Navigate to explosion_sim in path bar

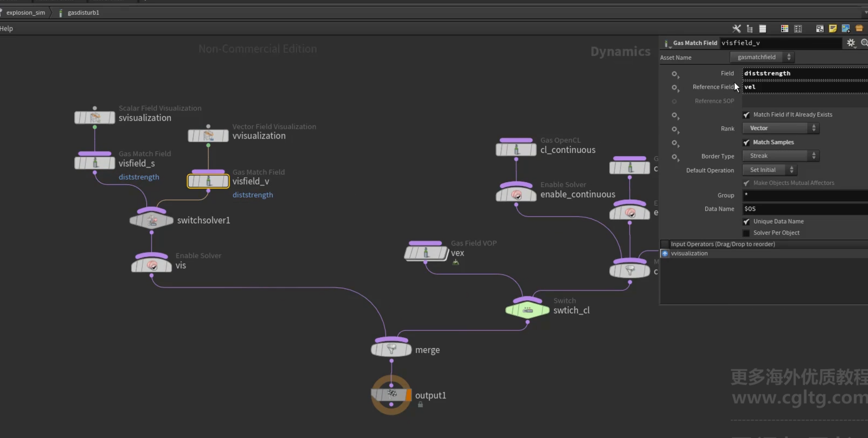[x=26, y=12]
